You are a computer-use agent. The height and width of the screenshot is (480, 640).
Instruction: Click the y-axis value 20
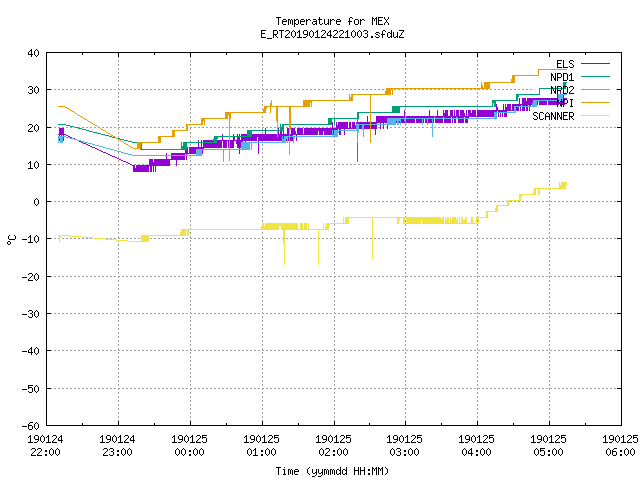coord(33,128)
